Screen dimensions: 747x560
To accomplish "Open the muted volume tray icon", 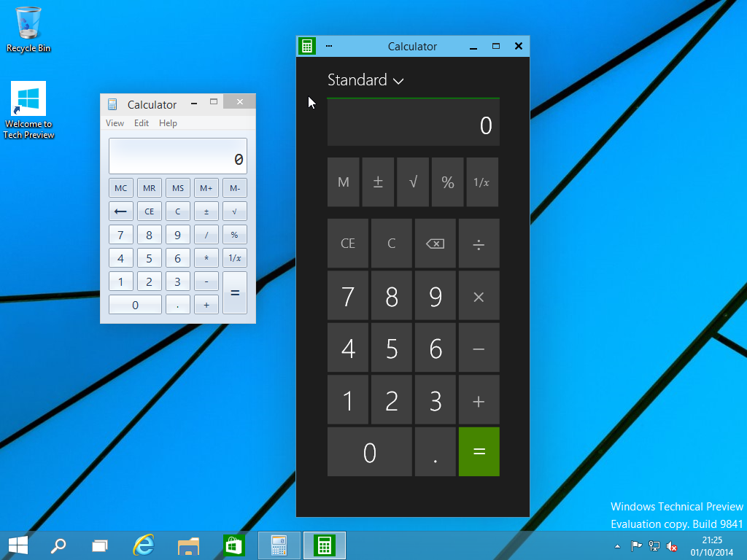I will 672,546.
